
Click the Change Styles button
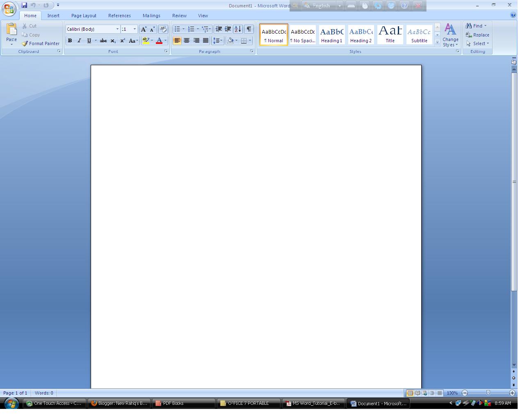coord(450,35)
